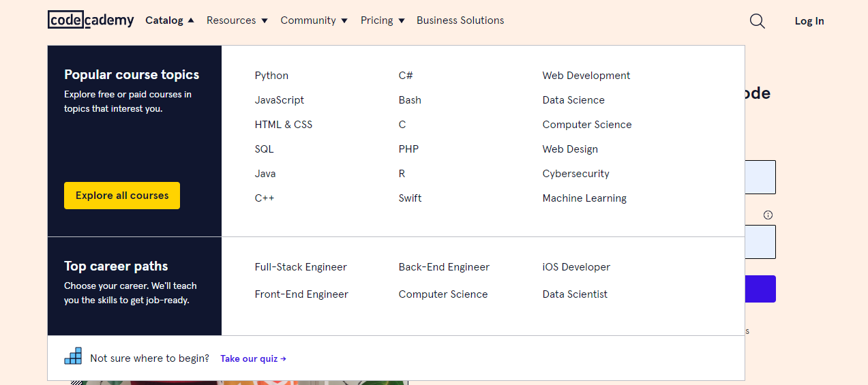This screenshot has height=385, width=868.
Task: Select the PHP topic
Action: 408,149
